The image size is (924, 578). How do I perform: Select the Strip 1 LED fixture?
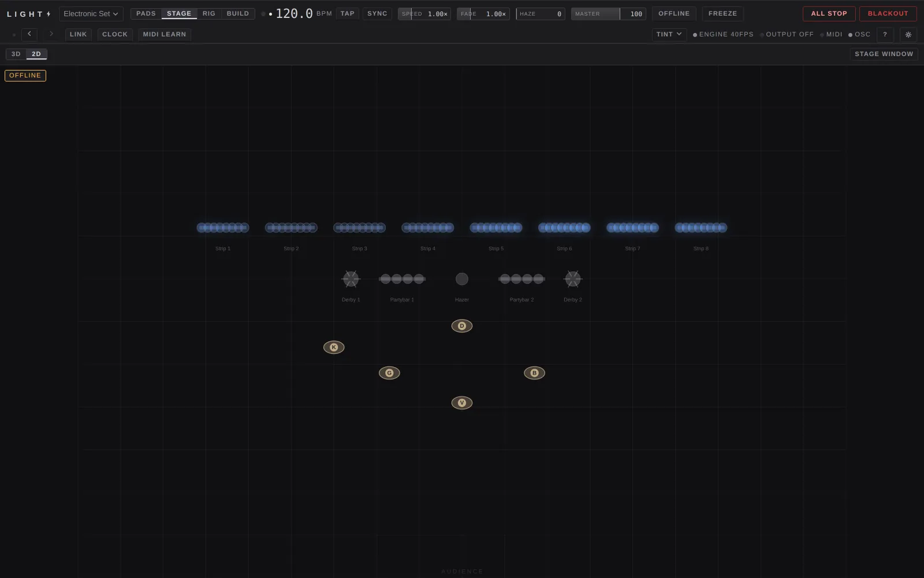[x=223, y=228]
